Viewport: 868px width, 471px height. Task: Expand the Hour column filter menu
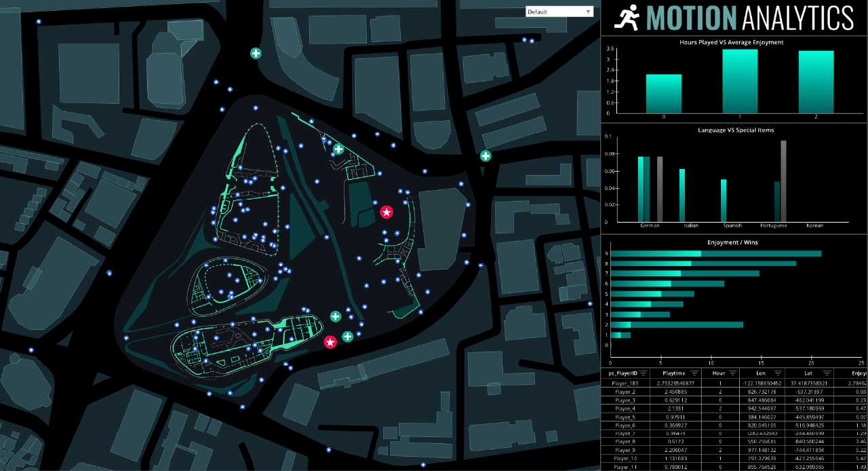point(734,373)
